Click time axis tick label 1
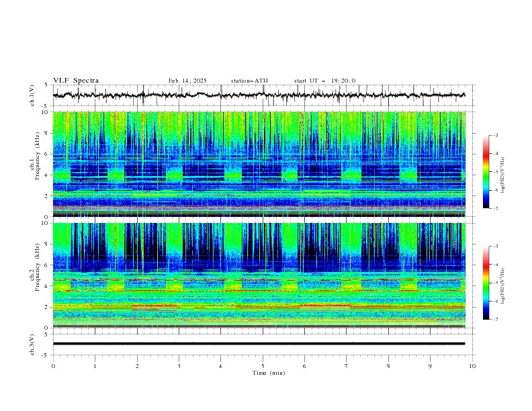Viewport: 532px width, 411px height. pyautogui.click(x=95, y=366)
